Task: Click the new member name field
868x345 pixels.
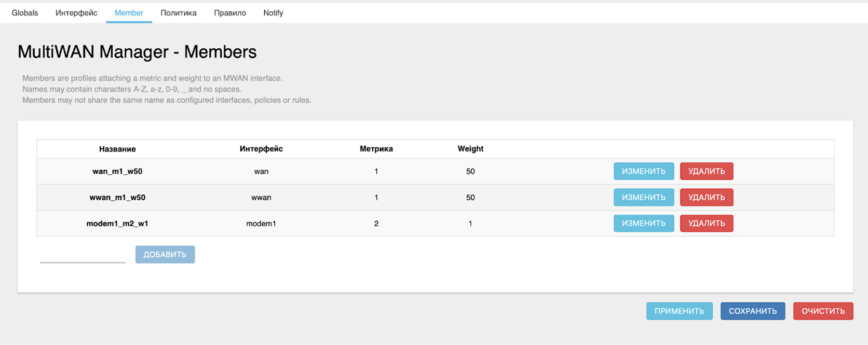Action: coord(83,255)
